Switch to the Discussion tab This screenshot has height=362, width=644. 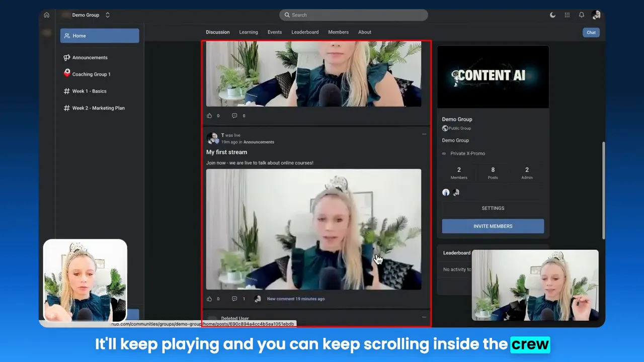(x=218, y=32)
